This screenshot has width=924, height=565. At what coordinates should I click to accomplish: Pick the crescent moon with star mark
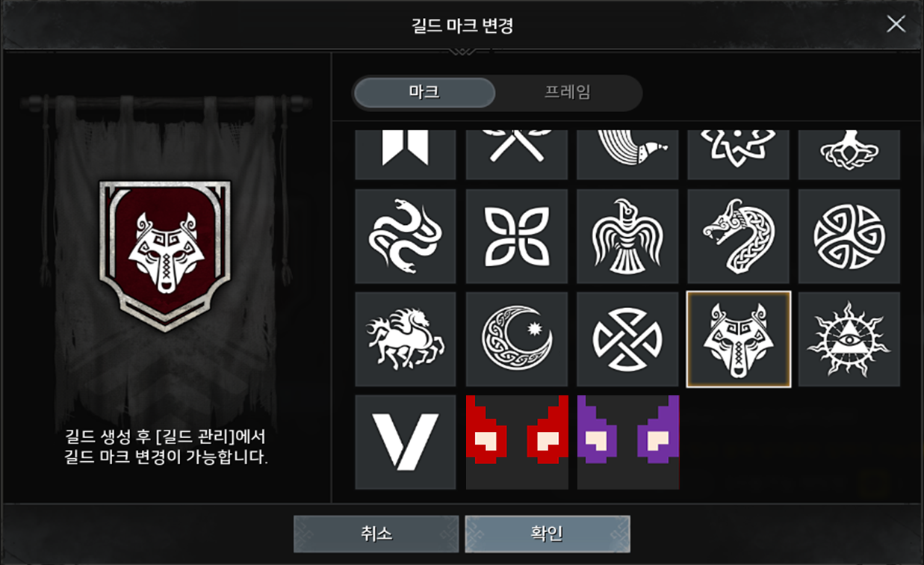click(x=517, y=339)
